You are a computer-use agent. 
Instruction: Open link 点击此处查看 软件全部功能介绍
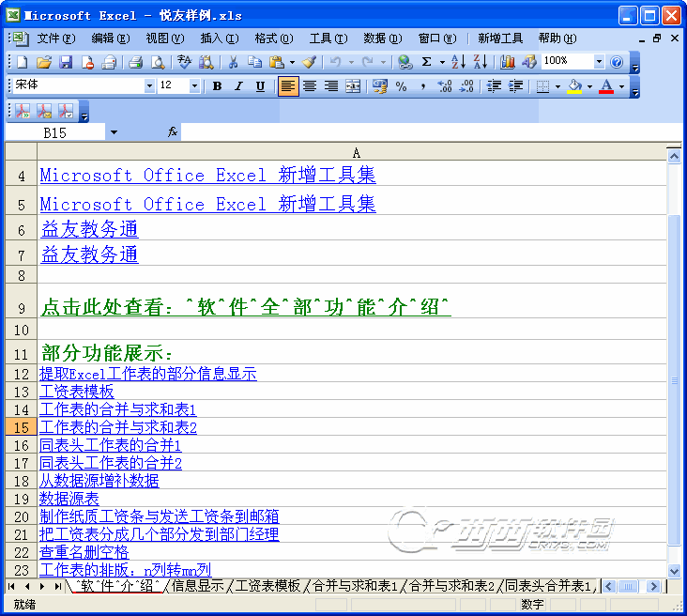click(246, 307)
